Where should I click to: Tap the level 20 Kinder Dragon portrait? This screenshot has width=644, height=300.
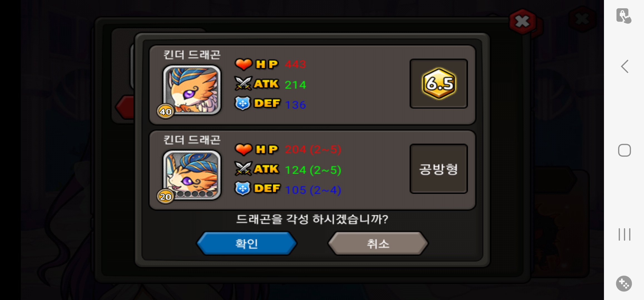pyautogui.click(x=192, y=175)
